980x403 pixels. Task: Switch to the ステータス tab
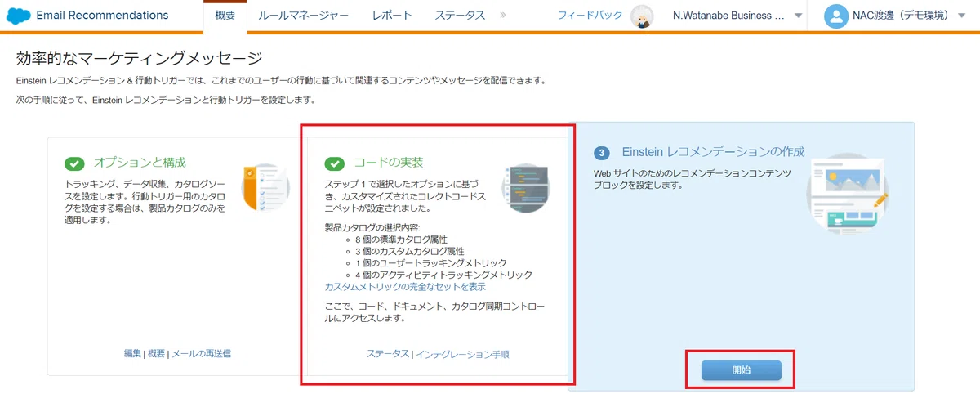460,16
